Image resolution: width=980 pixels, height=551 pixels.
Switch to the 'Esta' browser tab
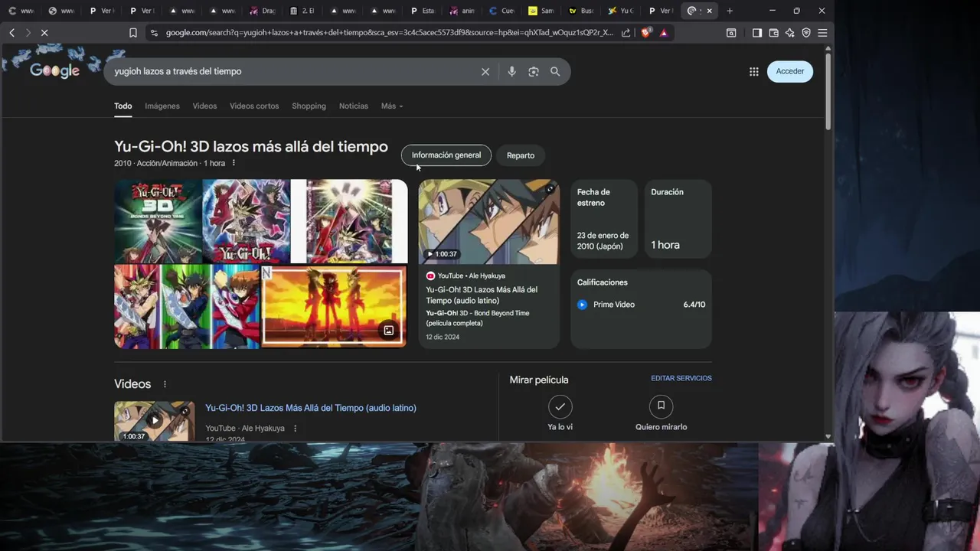423,11
